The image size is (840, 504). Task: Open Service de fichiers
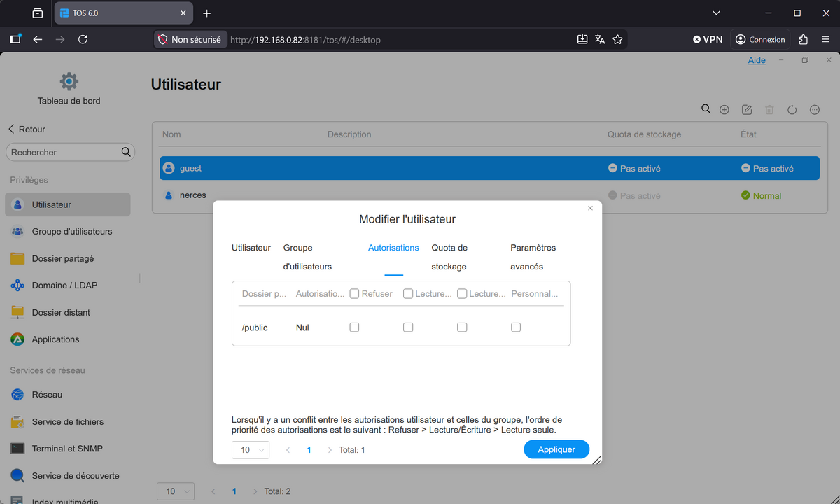tap(67, 422)
